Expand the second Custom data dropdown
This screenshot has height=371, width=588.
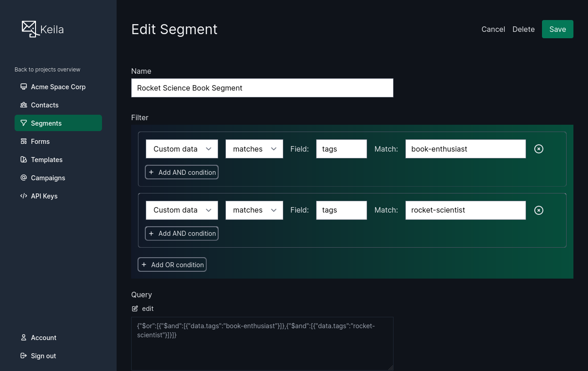[182, 210]
